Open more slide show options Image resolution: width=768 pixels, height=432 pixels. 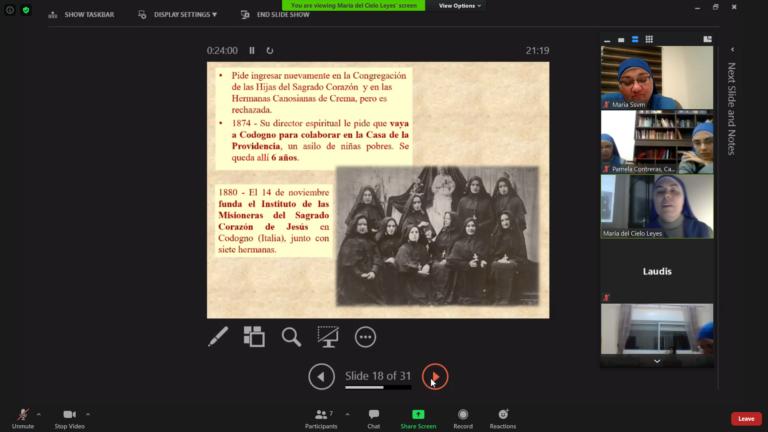(365, 337)
